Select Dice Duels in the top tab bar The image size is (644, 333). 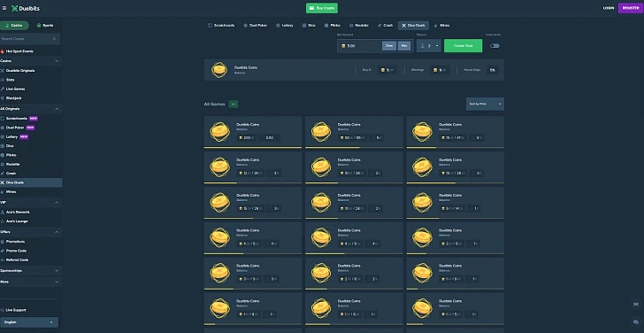click(413, 26)
